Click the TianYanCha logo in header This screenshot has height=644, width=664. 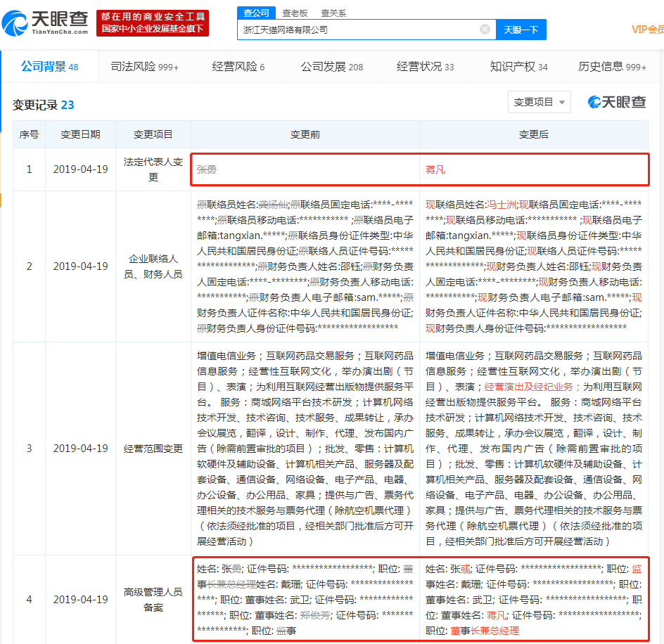[x=45, y=23]
